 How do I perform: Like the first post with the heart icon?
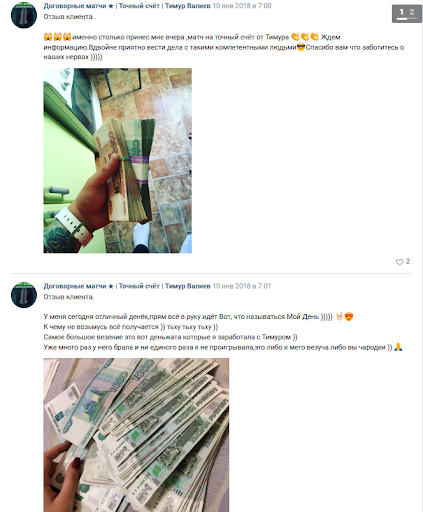[399, 262]
